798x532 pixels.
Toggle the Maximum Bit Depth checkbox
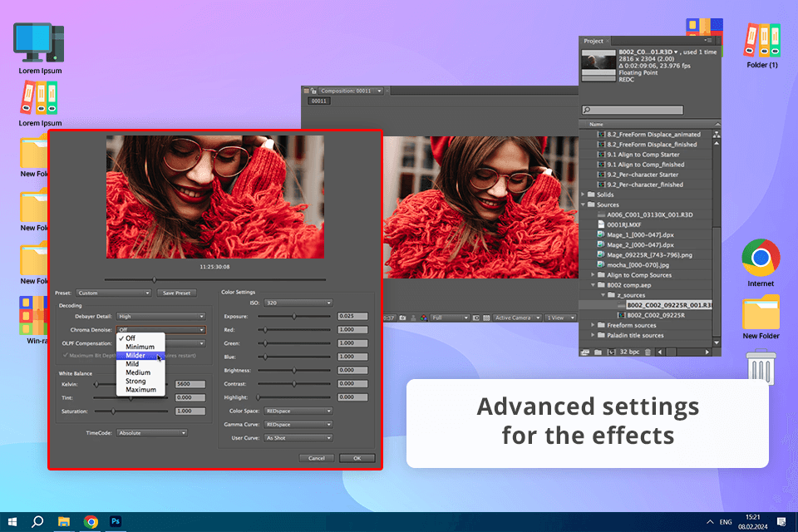pos(65,355)
